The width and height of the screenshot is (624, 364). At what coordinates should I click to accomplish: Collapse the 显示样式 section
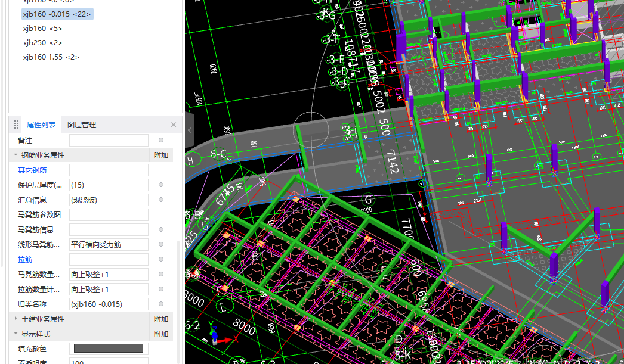[16, 334]
